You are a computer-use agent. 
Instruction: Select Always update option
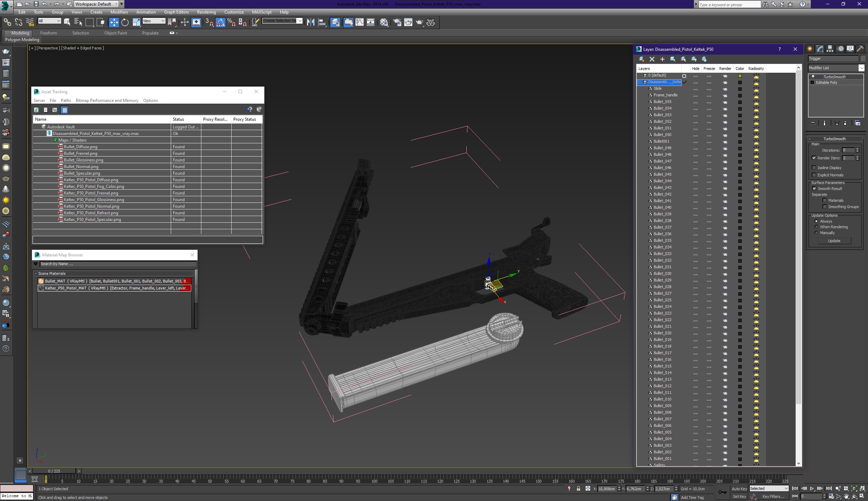point(816,221)
